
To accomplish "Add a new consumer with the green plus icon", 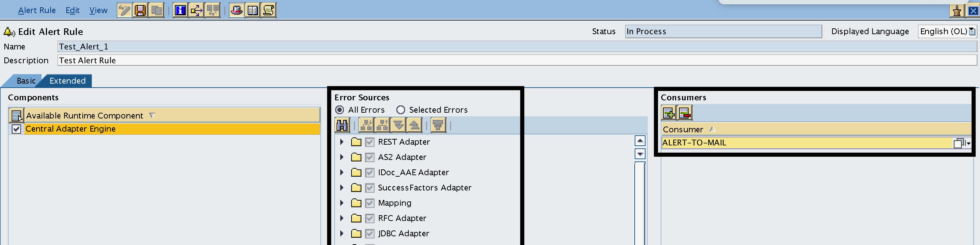I will pyautogui.click(x=669, y=112).
